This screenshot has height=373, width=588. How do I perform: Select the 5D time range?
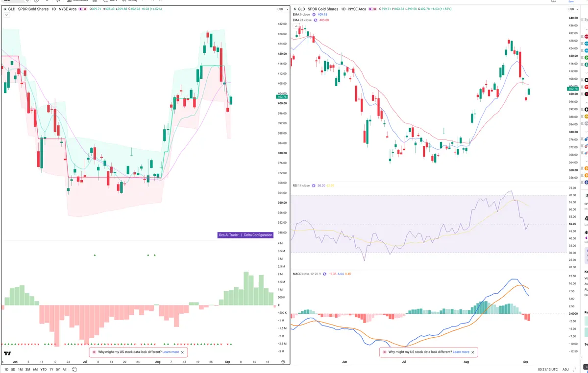13,370
